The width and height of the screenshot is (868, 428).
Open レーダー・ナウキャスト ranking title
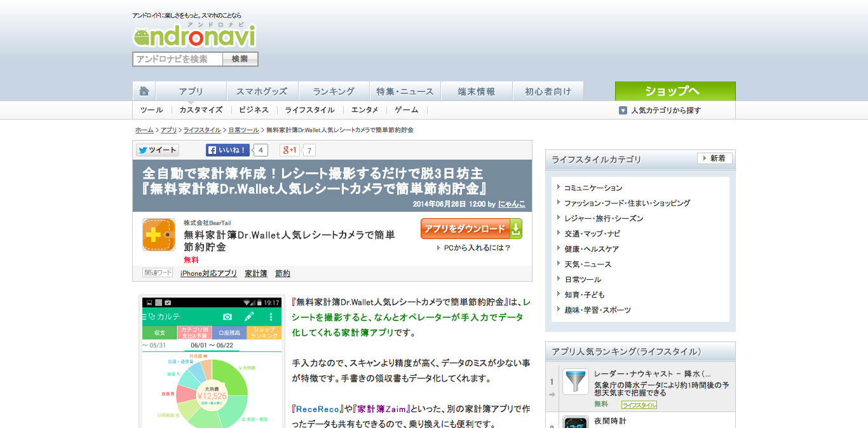(x=653, y=374)
